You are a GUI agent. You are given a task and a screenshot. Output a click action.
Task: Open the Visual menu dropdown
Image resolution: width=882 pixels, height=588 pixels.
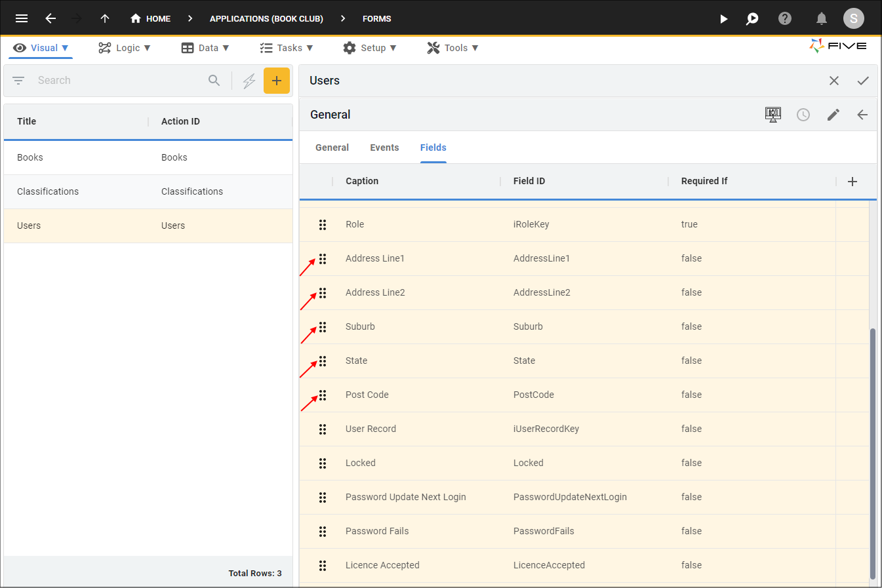pos(41,48)
